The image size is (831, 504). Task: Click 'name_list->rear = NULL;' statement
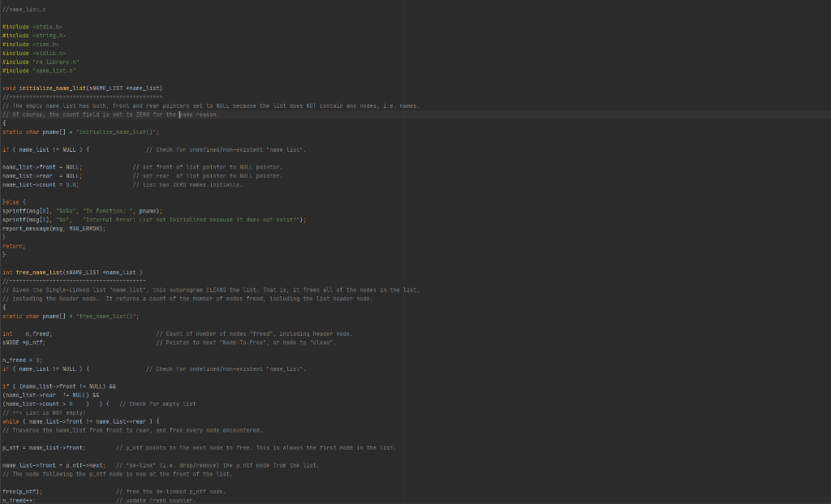[x=42, y=176]
